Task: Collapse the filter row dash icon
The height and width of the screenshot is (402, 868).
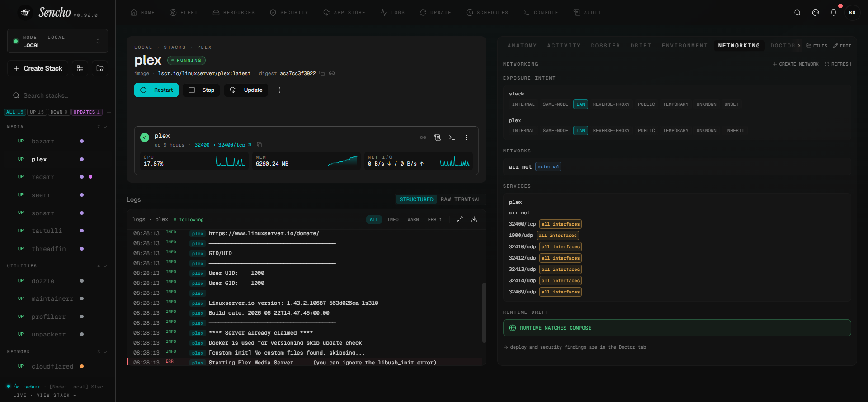Action: [109, 112]
